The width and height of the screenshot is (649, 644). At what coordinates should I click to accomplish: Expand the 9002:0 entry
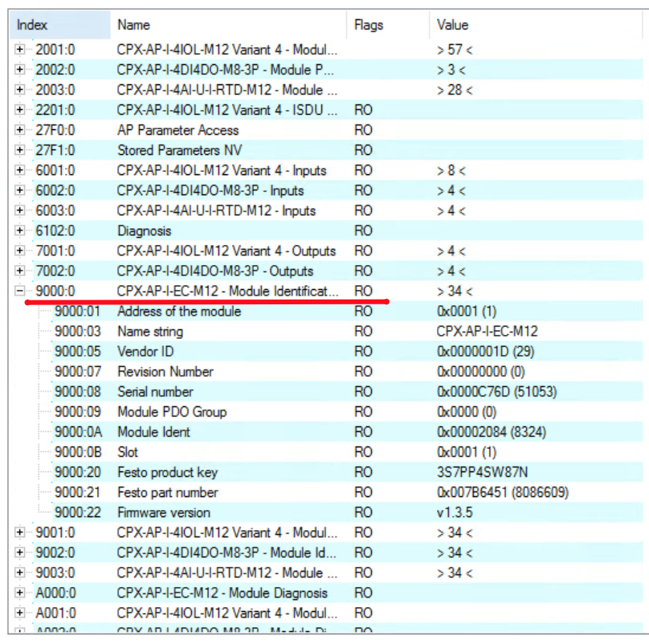point(19,552)
